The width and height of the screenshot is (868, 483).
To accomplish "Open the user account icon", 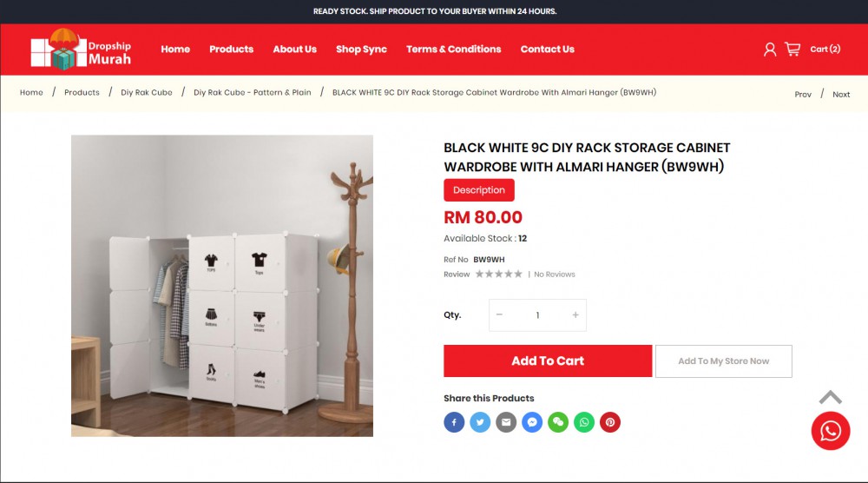I will pyautogui.click(x=769, y=50).
